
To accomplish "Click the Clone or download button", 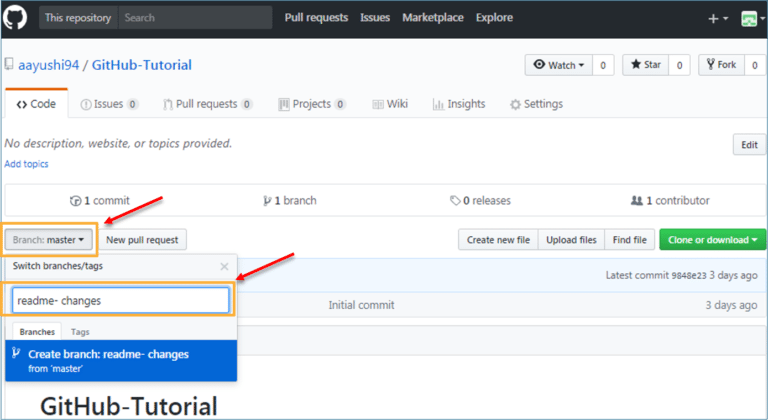I will 712,240.
